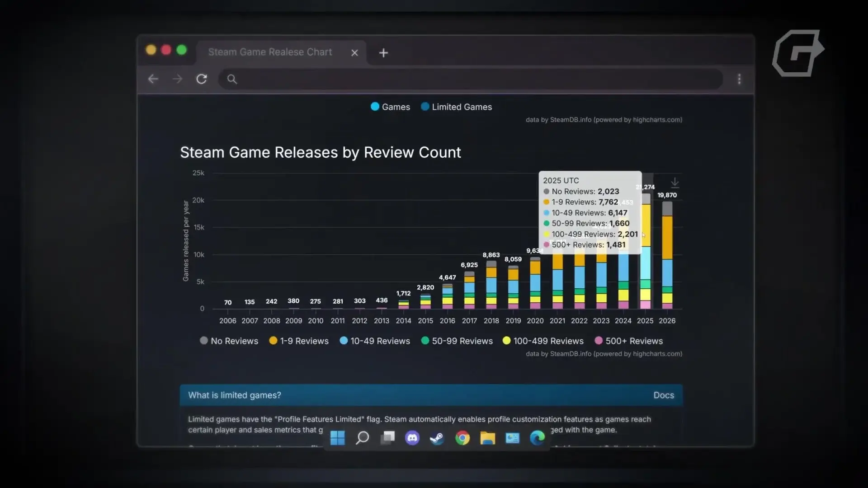Toggle 100-499 Reviews legend item
Viewport: 868px width, 488px height.
tap(543, 341)
